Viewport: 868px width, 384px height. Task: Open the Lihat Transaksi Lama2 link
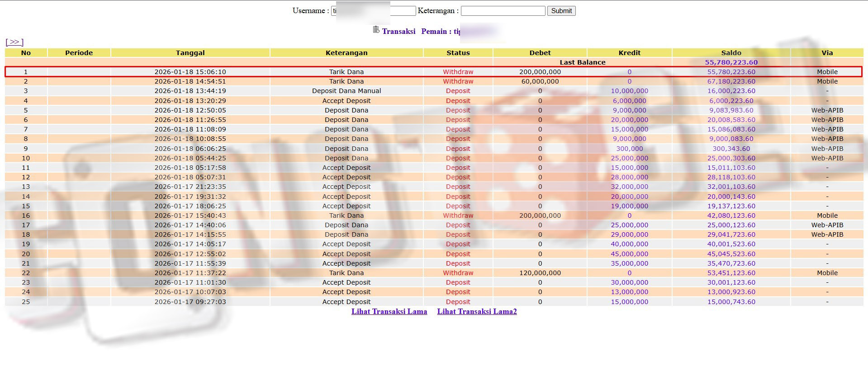click(x=477, y=311)
